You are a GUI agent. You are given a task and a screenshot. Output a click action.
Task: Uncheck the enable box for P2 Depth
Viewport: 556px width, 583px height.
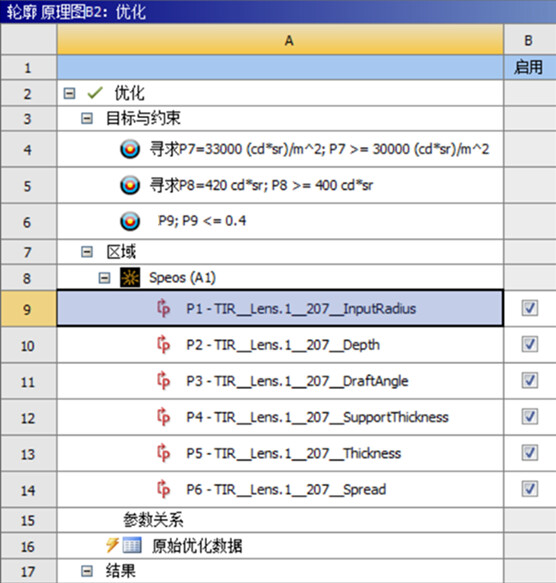click(530, 344)
